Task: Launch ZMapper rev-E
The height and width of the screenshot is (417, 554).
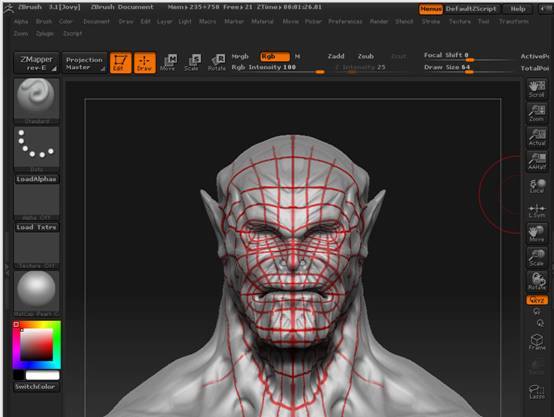Action: tap(36, 63)
